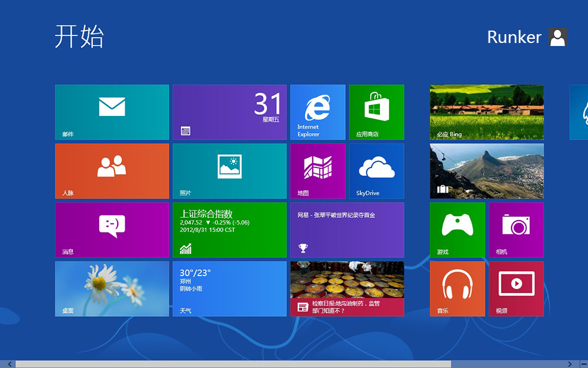Open the Store (应用商店) tile
Viewport: 588px width, 368px height.
pyautogui.click(x=376, y=112)
